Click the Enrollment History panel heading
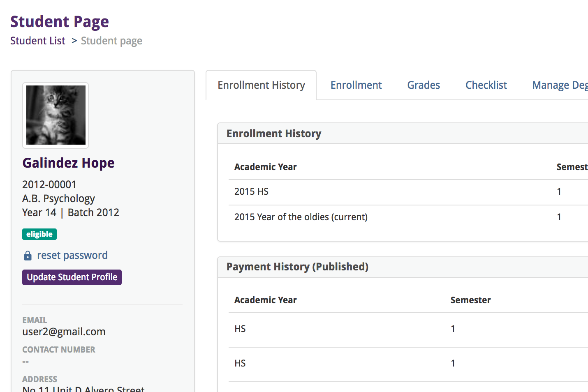This screenshot has height=392, width=588. pos(274,134)
